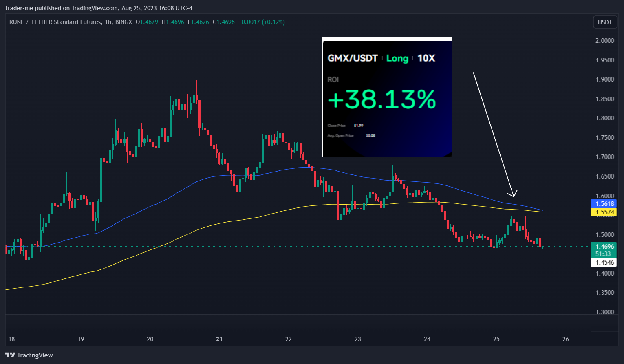Click the C1.4696 close value in header

click(x=224, y=22)
